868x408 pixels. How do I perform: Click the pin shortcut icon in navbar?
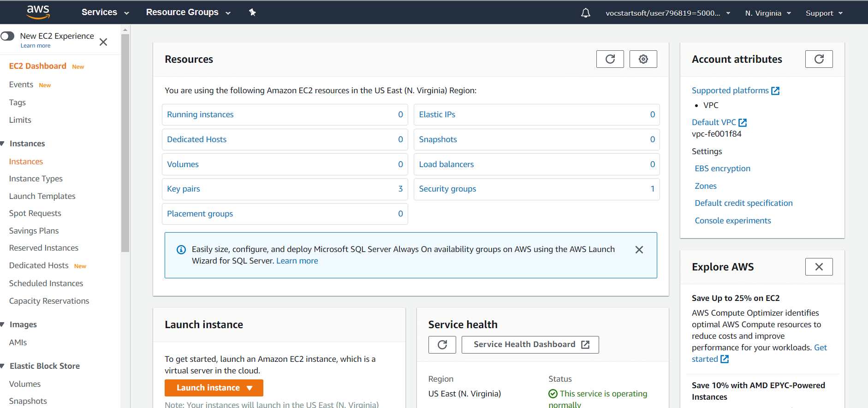tap(252, 12)
